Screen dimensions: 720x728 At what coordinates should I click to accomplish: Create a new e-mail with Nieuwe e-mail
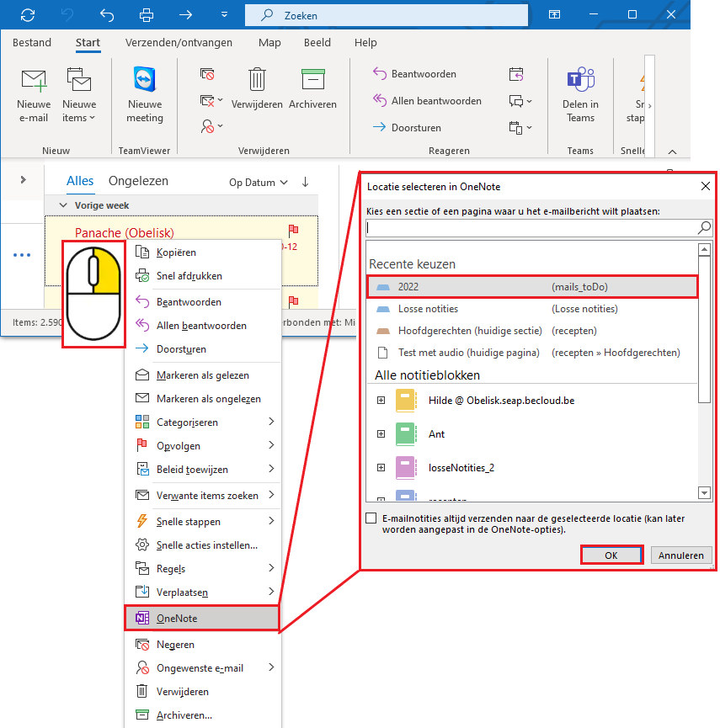click(34, 96)
